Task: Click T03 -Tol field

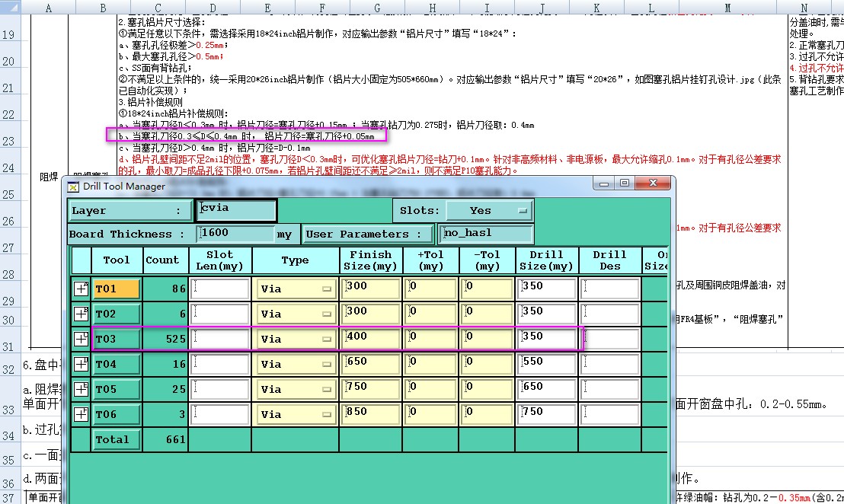Action: [488, 339]
